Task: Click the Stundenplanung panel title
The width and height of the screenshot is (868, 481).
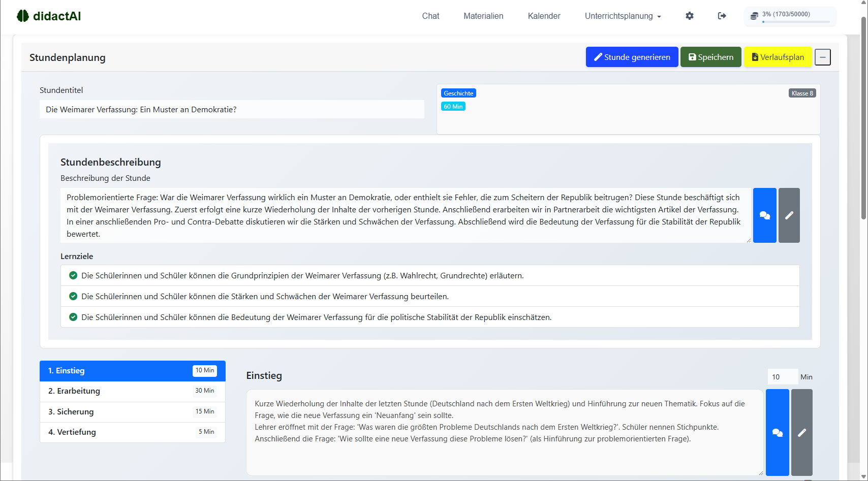Action: coord(68,57)
